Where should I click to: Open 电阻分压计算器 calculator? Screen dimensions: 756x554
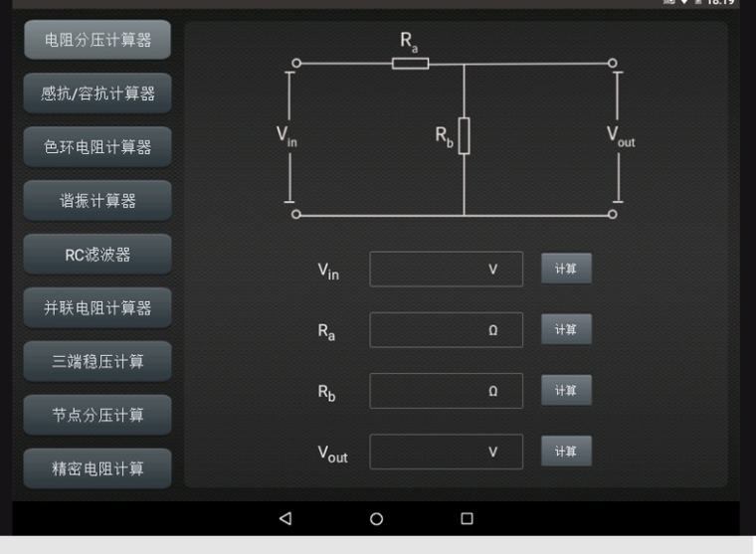[x=97, y=40]
